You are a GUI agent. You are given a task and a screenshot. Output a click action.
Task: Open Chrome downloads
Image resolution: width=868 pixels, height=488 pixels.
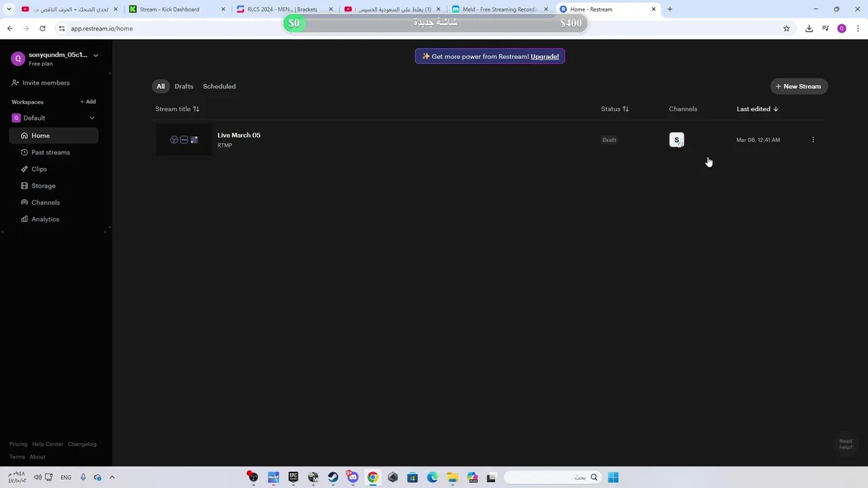coord(809,28)
